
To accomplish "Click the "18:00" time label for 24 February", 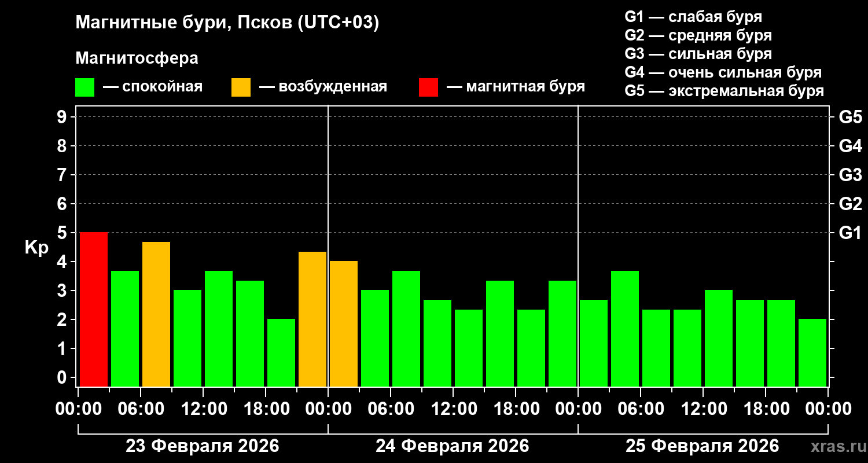I will pos(516,409).
